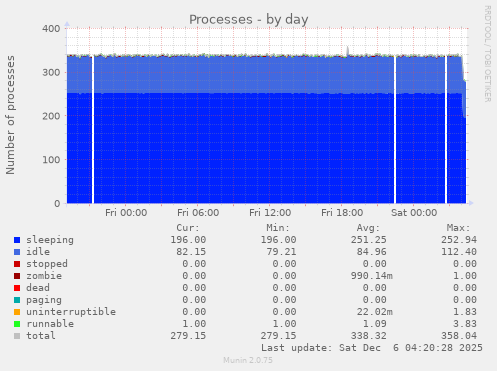Click the 'Fri 12:00' x-axis label
The image size is (497, 371).
(x=270, y=213)
